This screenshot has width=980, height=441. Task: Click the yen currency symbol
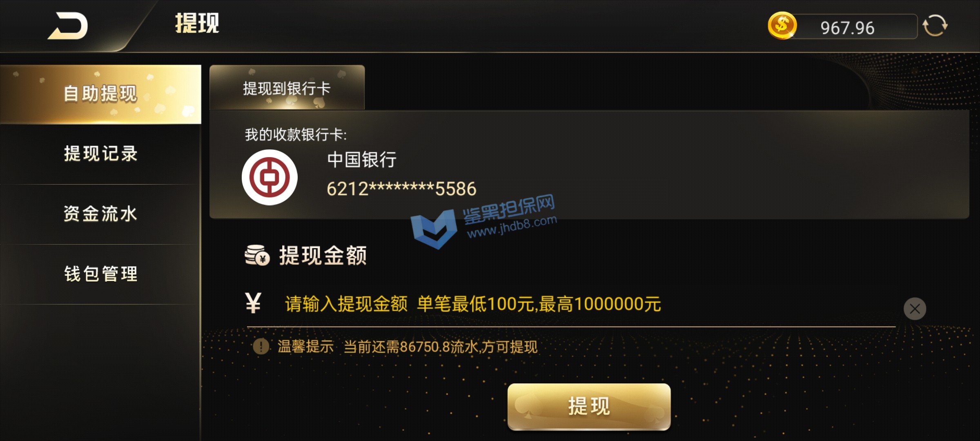coord(253,303)
